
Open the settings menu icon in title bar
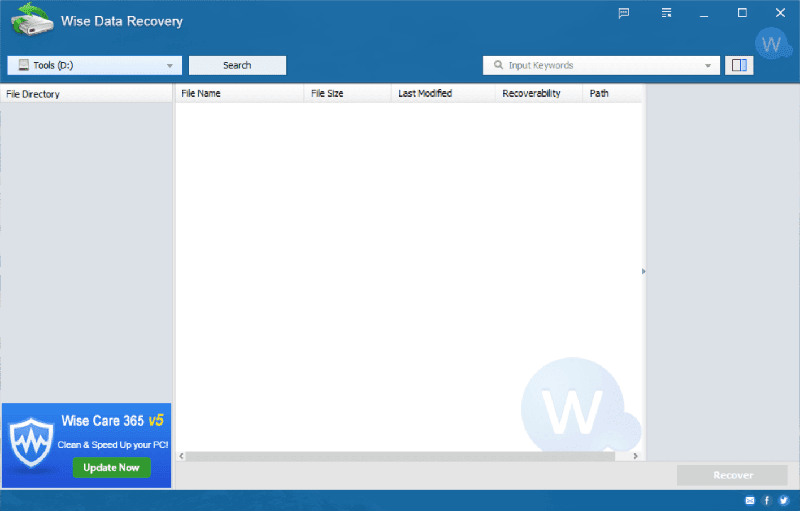pos(666,13)
